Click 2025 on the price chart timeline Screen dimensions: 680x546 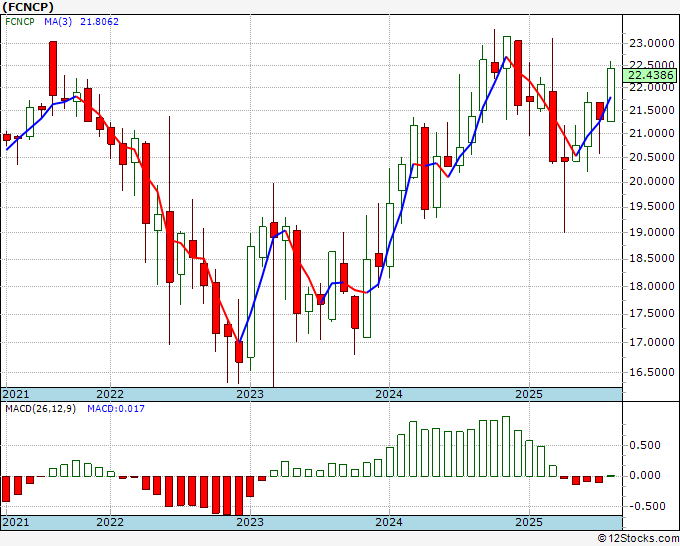pos(529,394)
